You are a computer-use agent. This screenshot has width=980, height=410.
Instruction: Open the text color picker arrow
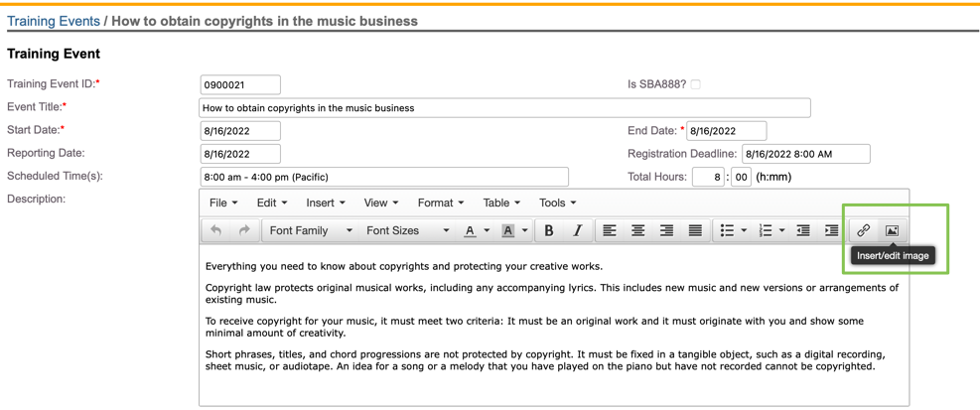[487, 230]
